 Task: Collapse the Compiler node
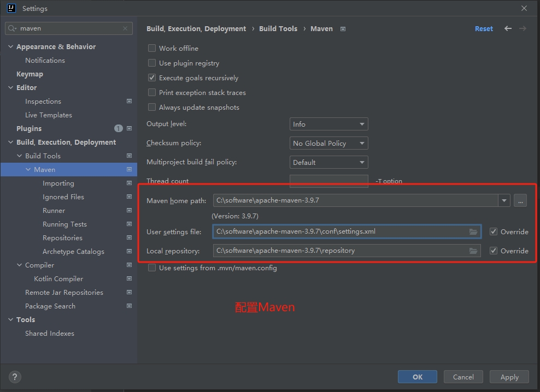[19, 265]
